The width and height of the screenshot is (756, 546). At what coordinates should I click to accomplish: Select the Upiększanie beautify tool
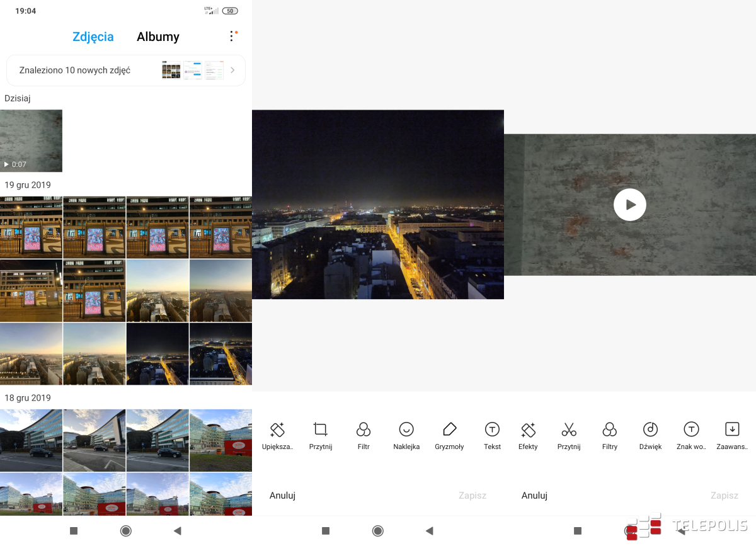(x=277, y=436)
